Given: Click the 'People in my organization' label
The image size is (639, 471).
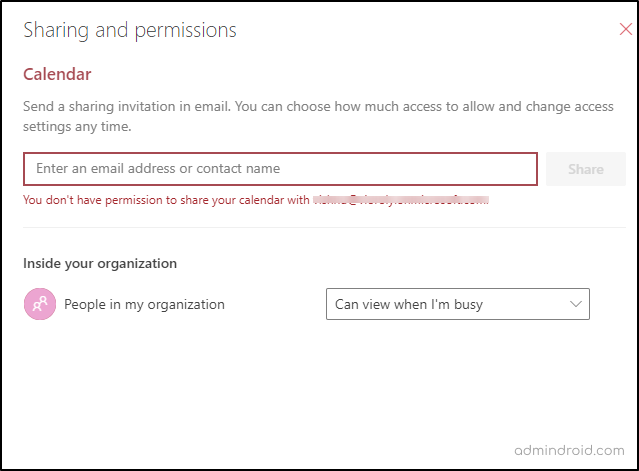Looking at the screenshot, I should [x=144, y=304].
